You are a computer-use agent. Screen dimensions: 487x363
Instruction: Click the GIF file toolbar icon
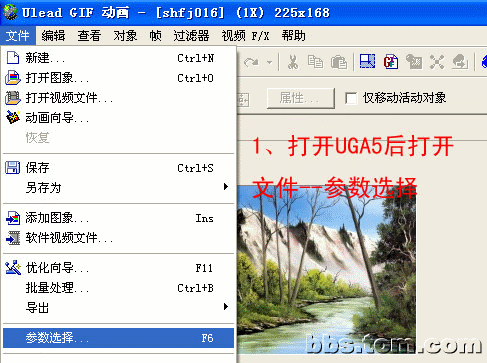[x=391, y=62]
